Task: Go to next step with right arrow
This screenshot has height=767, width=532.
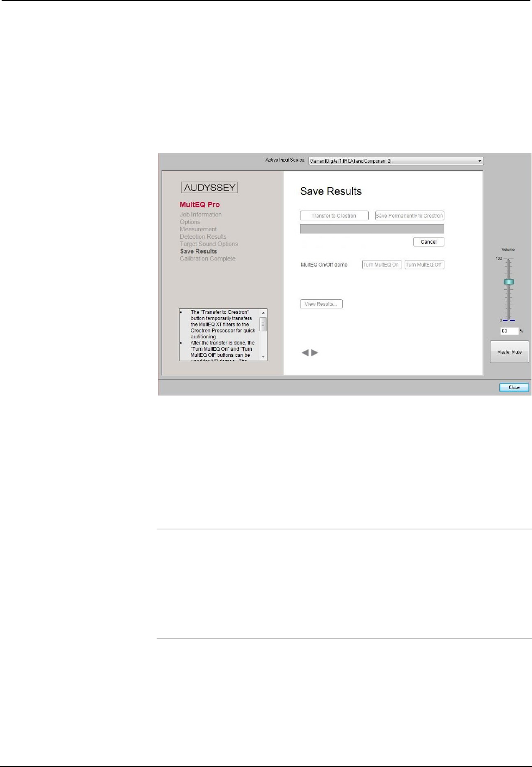Action: 314,353
